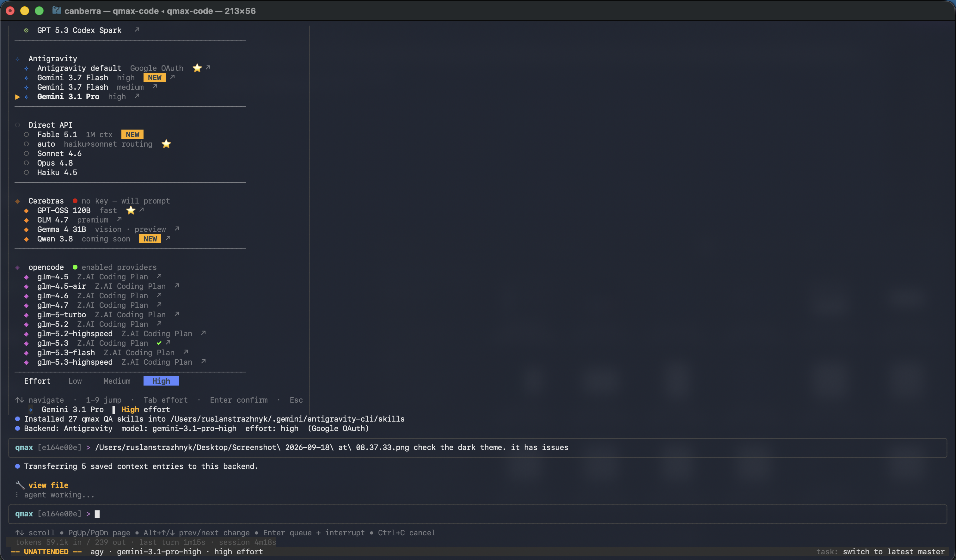956x560 pixels.
Task: Collapse the Cerebras provider group
Action: (46, 201)
